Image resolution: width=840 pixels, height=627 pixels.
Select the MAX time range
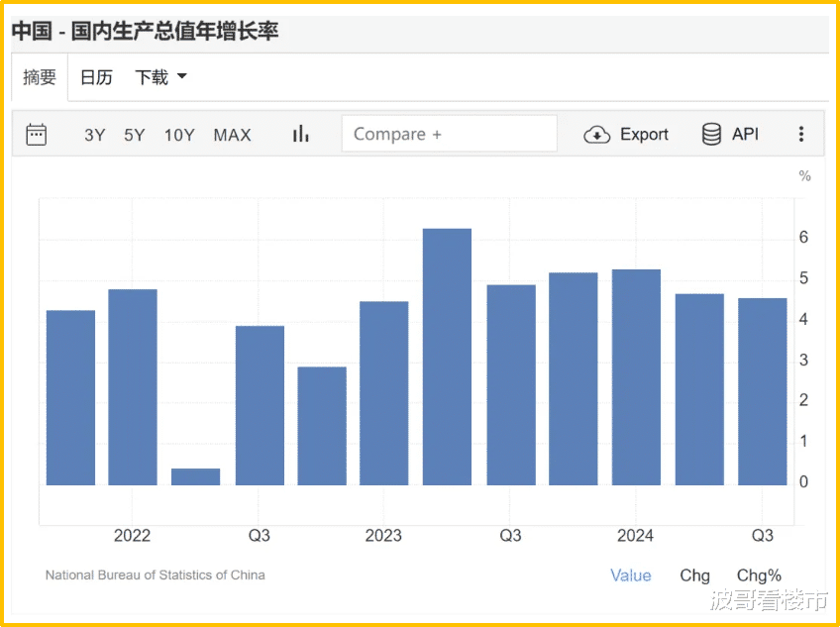pyautogui.click(x=232, y=135)
